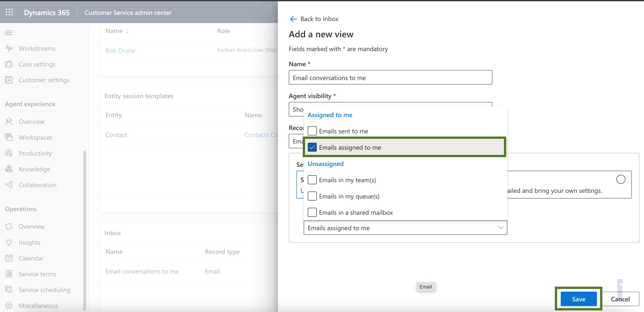The height and width of the screenshot is (312, 644).
Task: Open Insights in the sidebar
Action: (x=29, y=242)
